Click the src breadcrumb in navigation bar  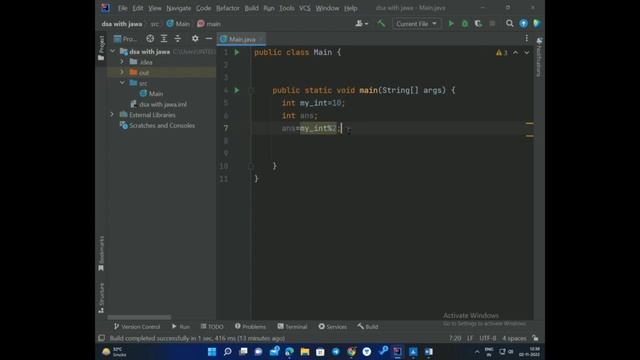click(155, 24)
